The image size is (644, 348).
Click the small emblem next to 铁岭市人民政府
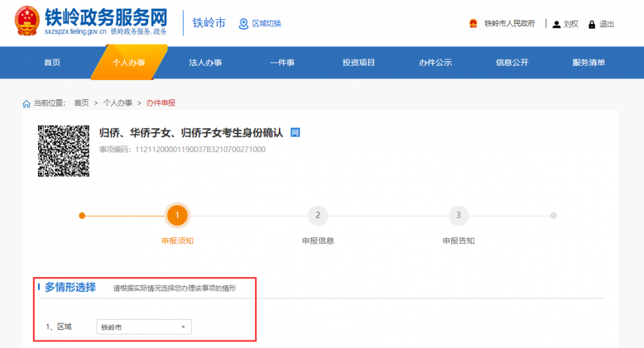click(473, 23)
